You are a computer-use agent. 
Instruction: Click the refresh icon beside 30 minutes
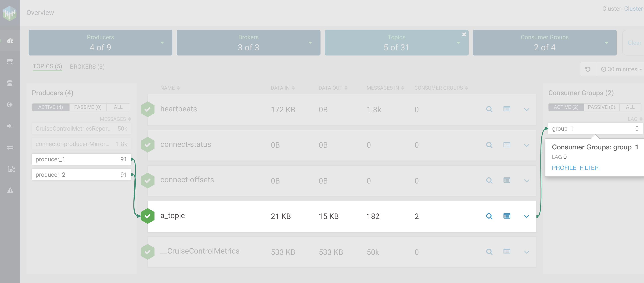pos(588,69)
